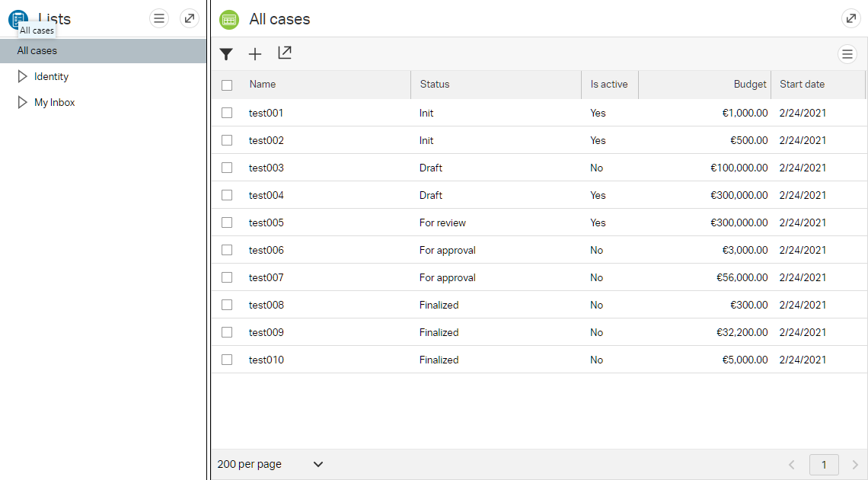Viewport: 868px width, 480px height.
Task: Expand the My Inbox tree node
Action: (23, 102)
